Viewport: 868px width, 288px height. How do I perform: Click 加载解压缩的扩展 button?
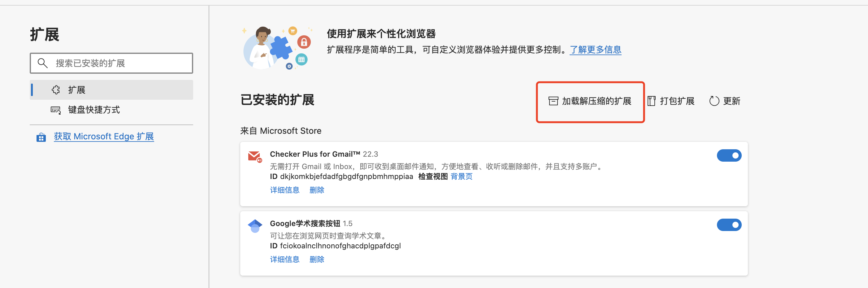[x=590, y=101]
